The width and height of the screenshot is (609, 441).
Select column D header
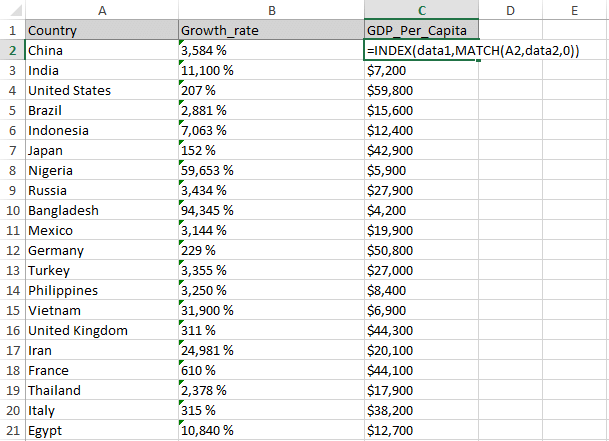click(510, 10)
